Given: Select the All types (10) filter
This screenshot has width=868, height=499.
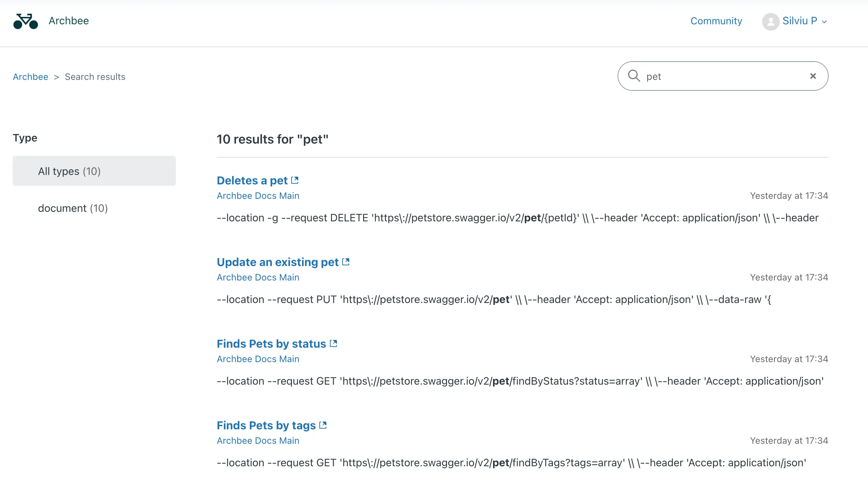Looking at the screenshot, I should click(94, 171).
